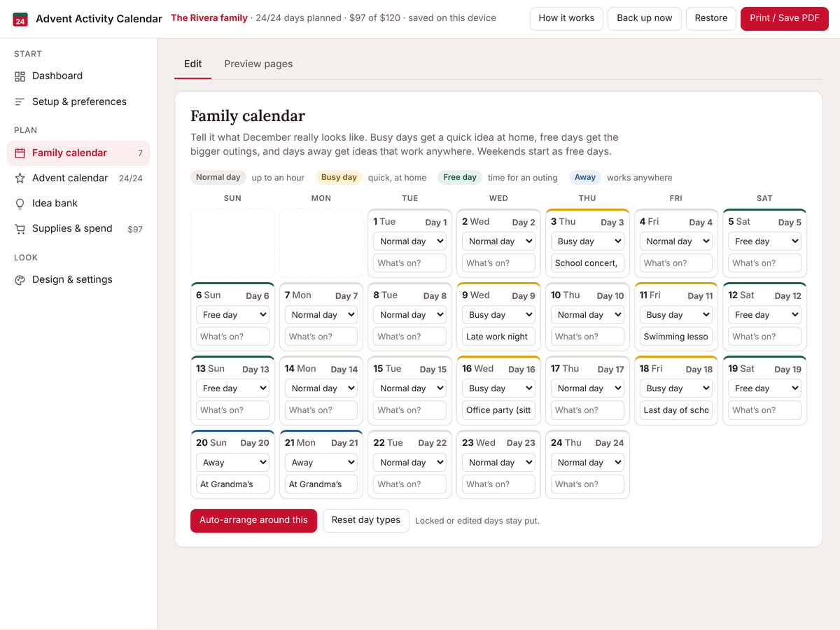The height and width of the screenshot is (630, 840).
Task: Click the Design & settings palette icon
Action: coord(20,280)
